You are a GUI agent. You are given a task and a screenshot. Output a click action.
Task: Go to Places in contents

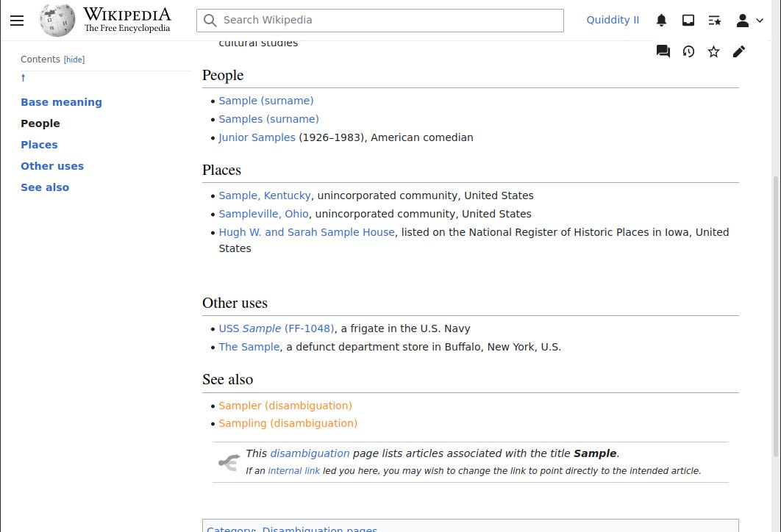click(40, 145)
